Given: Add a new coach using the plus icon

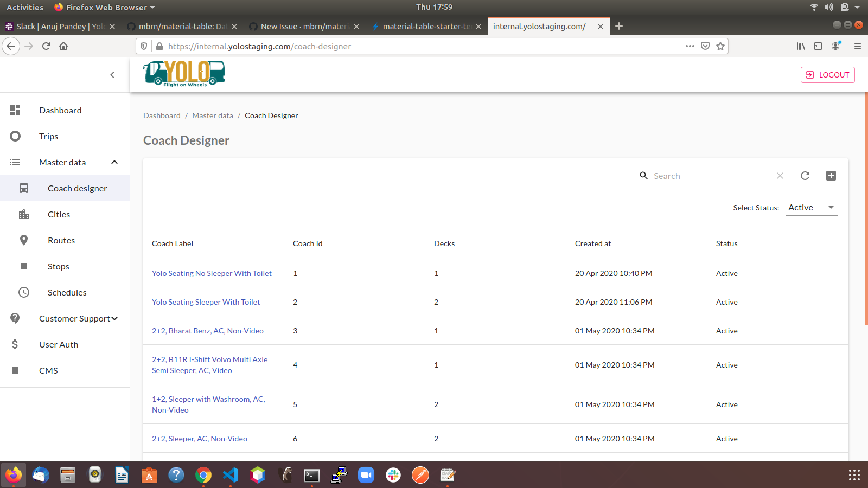Looking at the screenshot, I should click(x=831, y=176).
